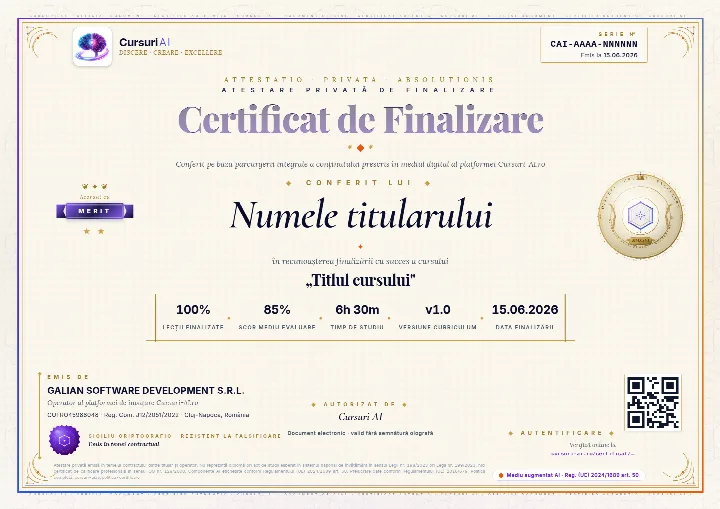
Task: Click the Cursuri AI brand name
Action: (145, 42)
